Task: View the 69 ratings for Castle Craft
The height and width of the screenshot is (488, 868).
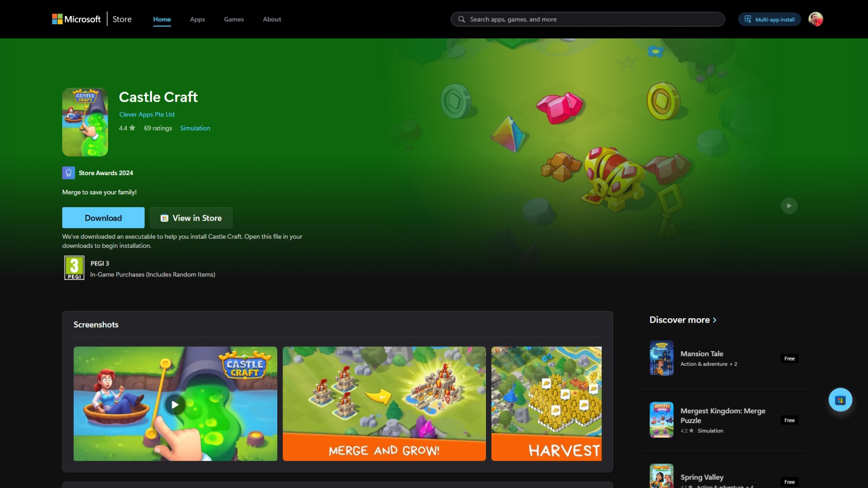Action: tap(157, 128)
